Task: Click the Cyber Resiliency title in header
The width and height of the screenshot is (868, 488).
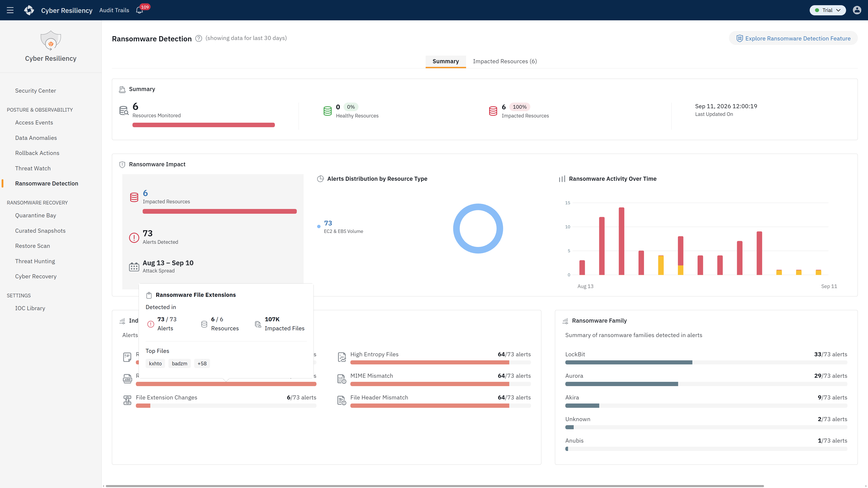Action: [x=67, y=10]
